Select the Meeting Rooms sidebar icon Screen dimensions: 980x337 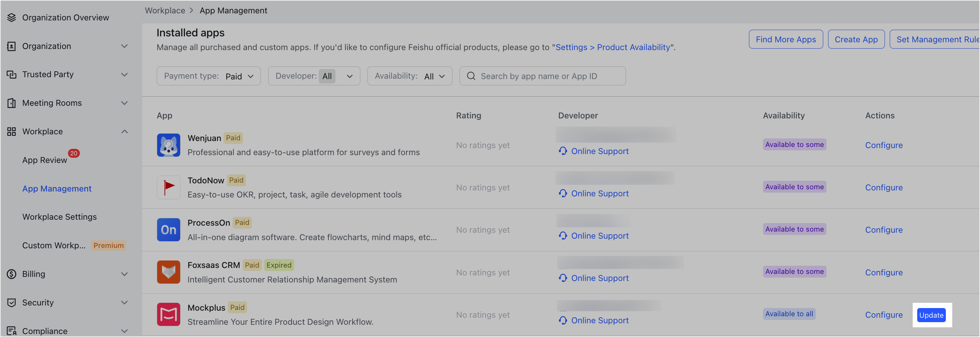coord(12,102)
